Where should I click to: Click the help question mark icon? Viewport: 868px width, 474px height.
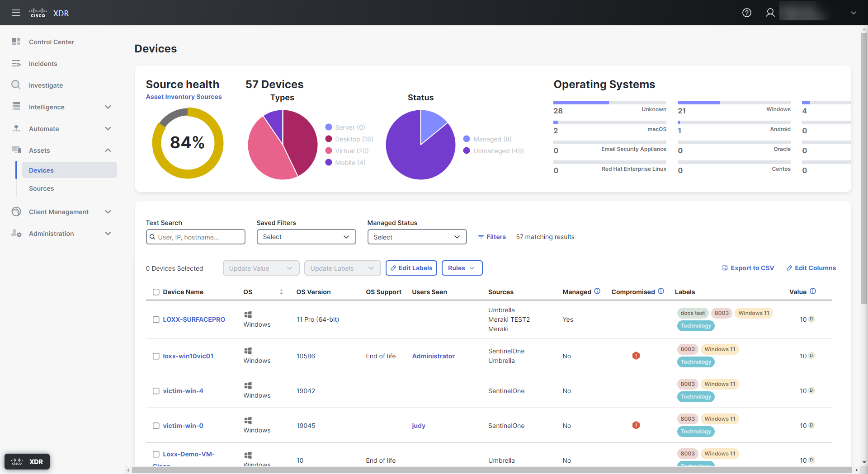click(x=746, y=13)
